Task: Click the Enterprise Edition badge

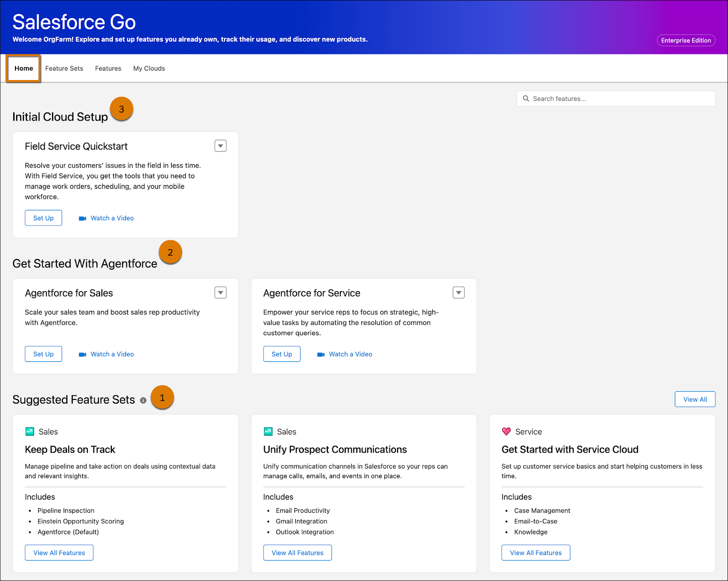Action: click(x=686, y=40)
